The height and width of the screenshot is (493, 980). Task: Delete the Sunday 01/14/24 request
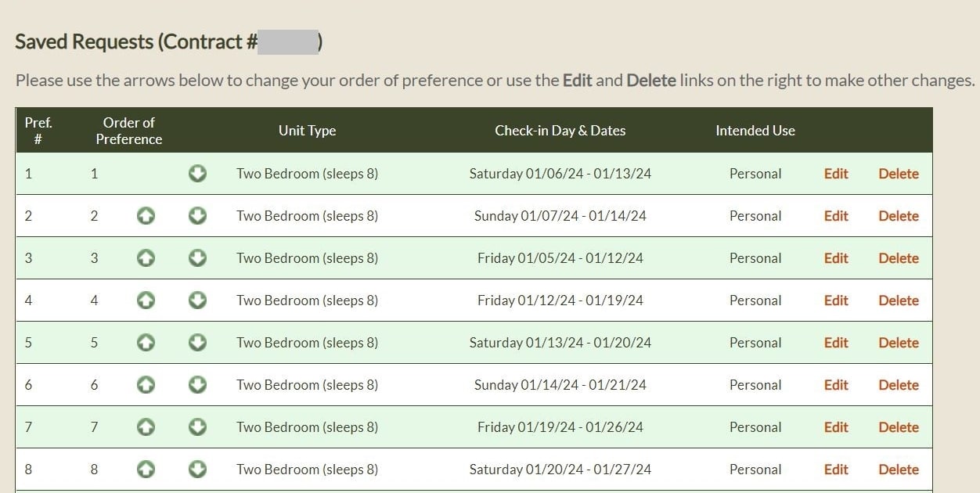click(x=899, y=385)
